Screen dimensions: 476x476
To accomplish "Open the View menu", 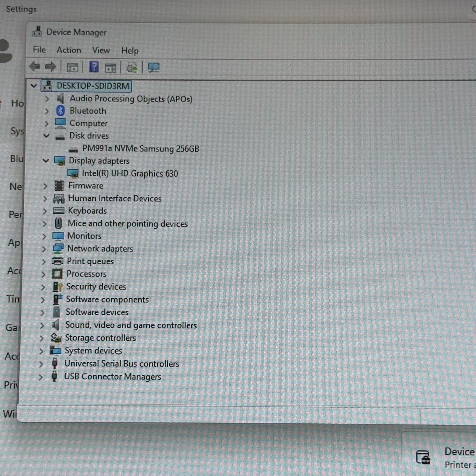I will pos(101,50).
